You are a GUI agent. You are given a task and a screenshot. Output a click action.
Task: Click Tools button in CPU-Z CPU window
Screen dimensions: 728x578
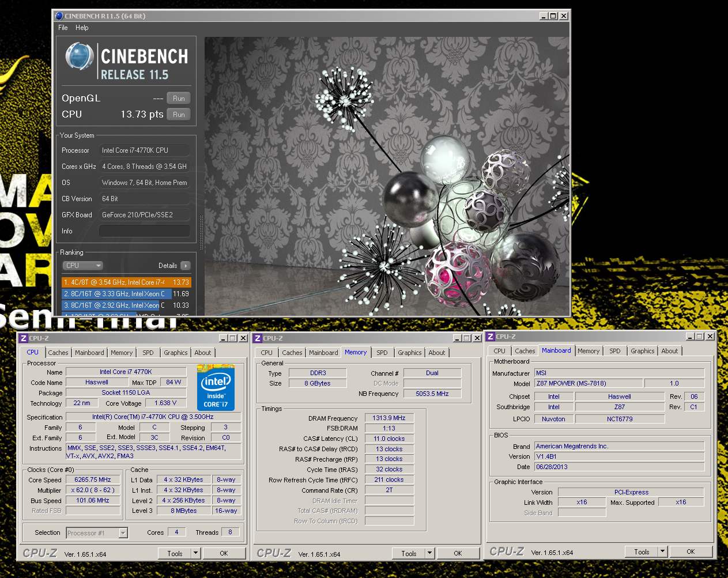coord(175,554)
